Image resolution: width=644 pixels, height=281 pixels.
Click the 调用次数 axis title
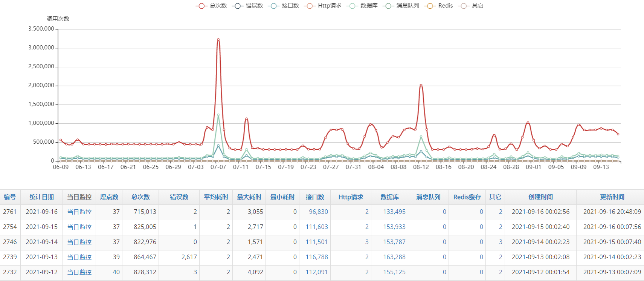[58, 19]
